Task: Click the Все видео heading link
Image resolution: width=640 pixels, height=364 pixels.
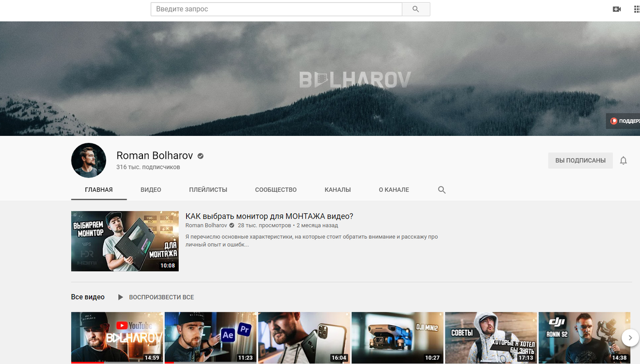Action: (88, 297)
